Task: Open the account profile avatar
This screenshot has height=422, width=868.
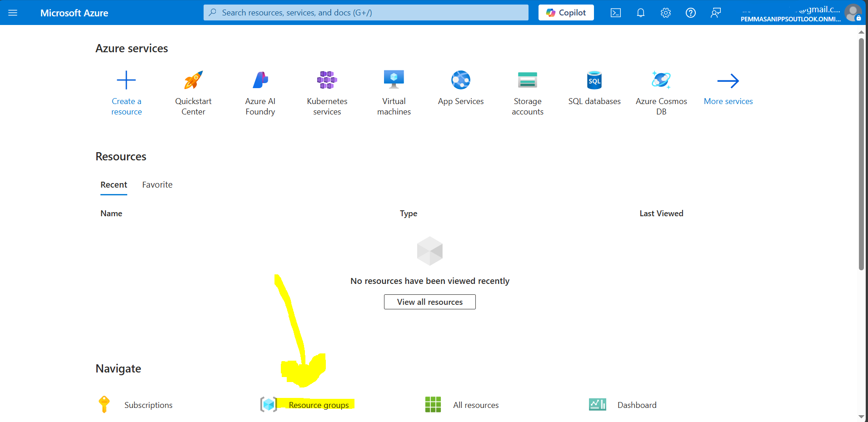Action: (x=853, y=13)
